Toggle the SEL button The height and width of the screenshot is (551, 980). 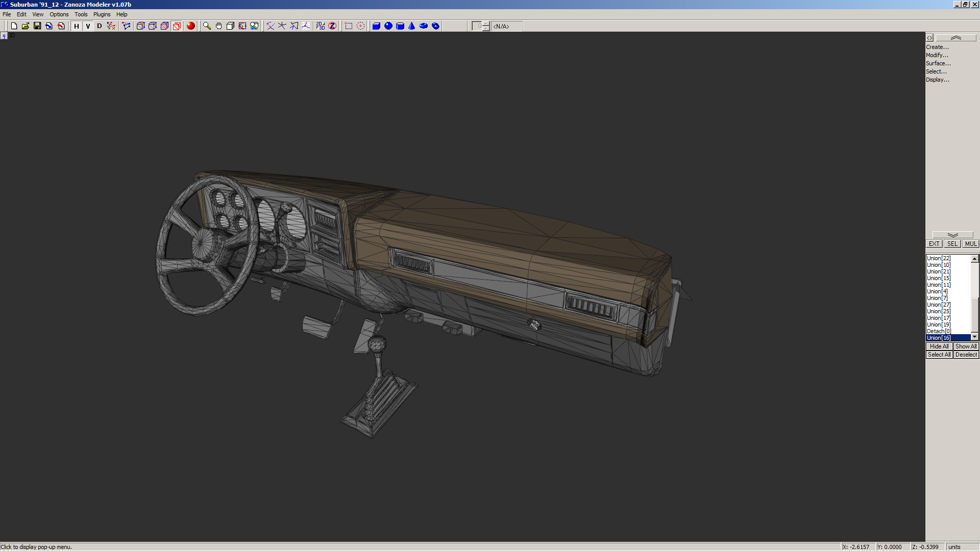952,244
